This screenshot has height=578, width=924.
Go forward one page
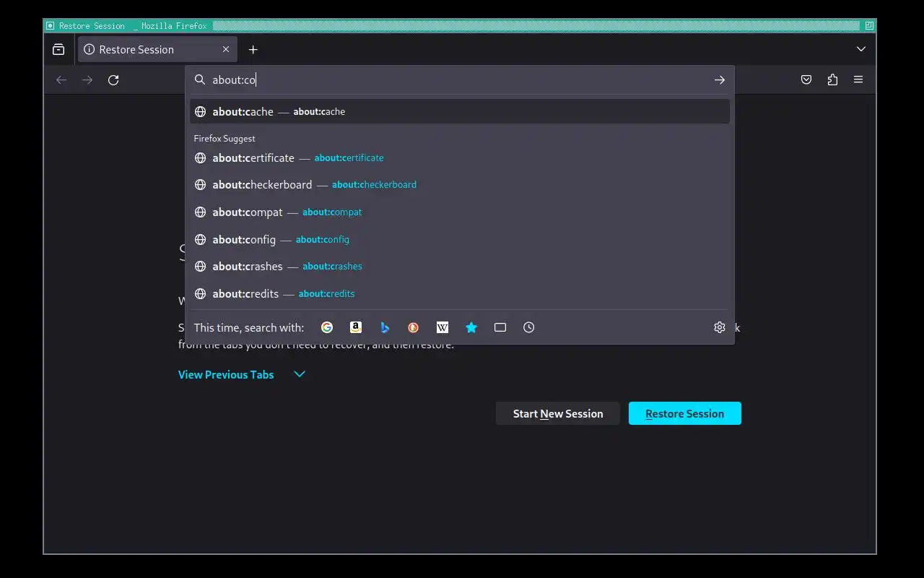tap(87, 79)
